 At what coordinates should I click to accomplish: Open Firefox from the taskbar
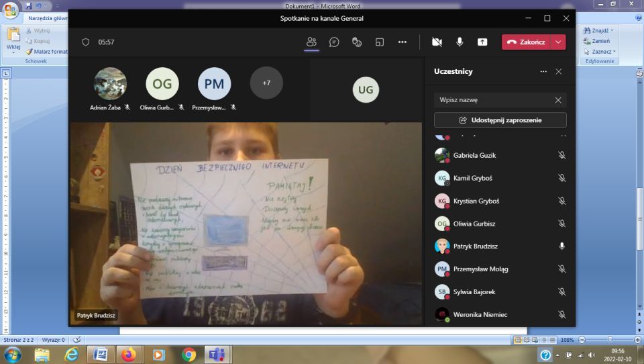tap(129, 354)
